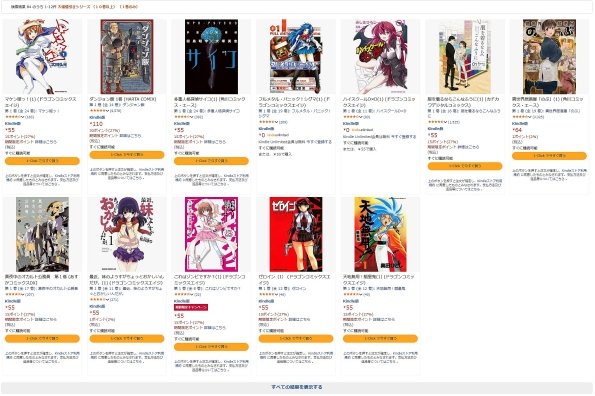Open the 天地無用! 魎皇鬼 cover thumbnail
The height and width of the screenshot is (396, 595).
coord(380,234)
